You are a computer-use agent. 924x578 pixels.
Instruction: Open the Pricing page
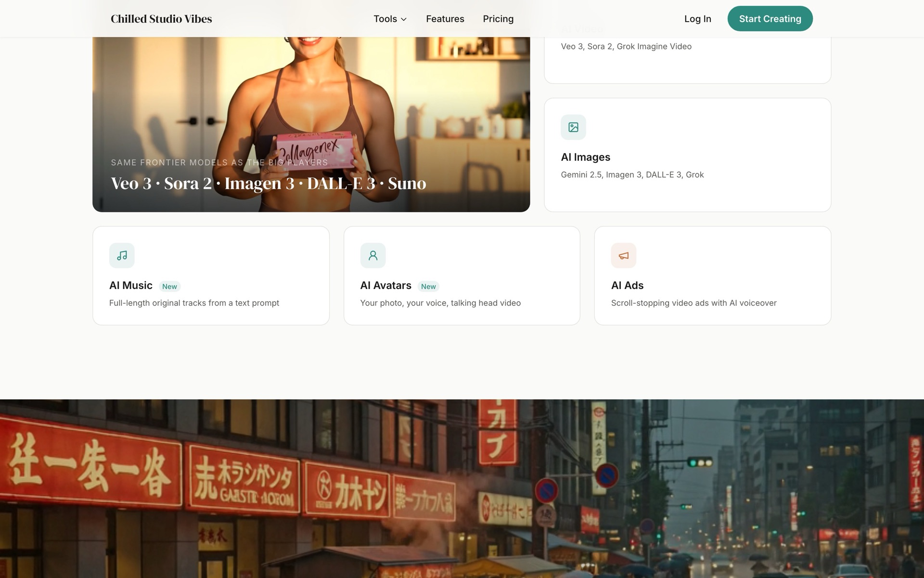(498, 19)
